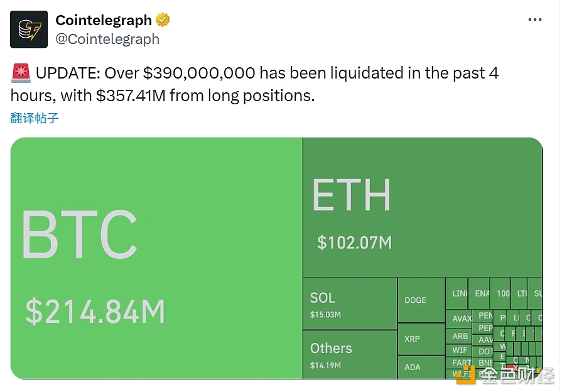
Task: Select the DOGE tile
Action: pos(421,300)
